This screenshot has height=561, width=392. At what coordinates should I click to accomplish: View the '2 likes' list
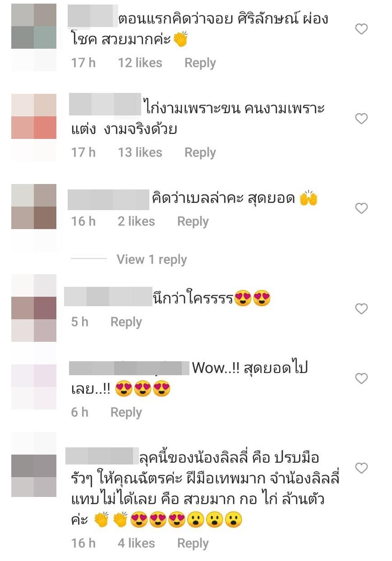click(x=136, y=221)
